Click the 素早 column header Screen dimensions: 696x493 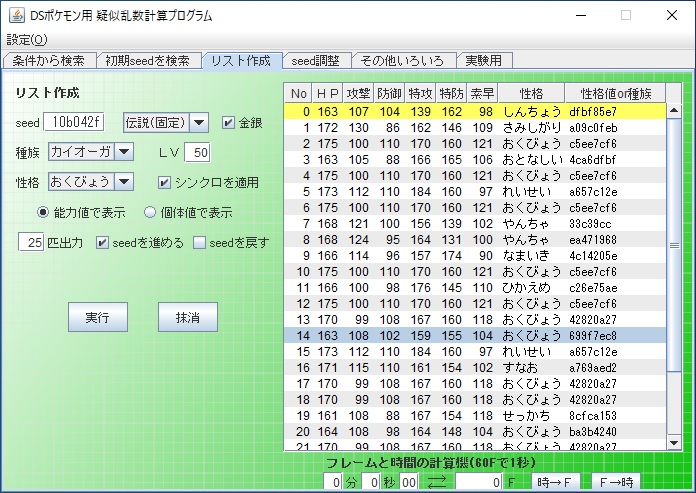(482, 94)
